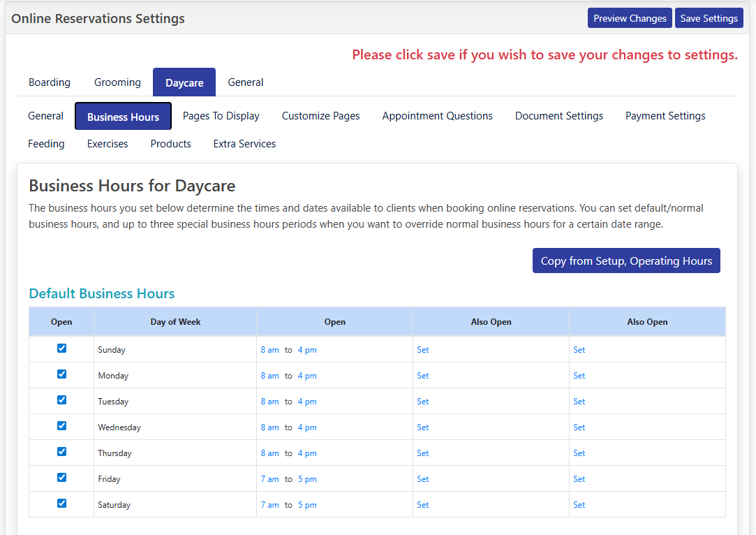
Task: Click the Preview Changes button
Action: click(630, 18)
